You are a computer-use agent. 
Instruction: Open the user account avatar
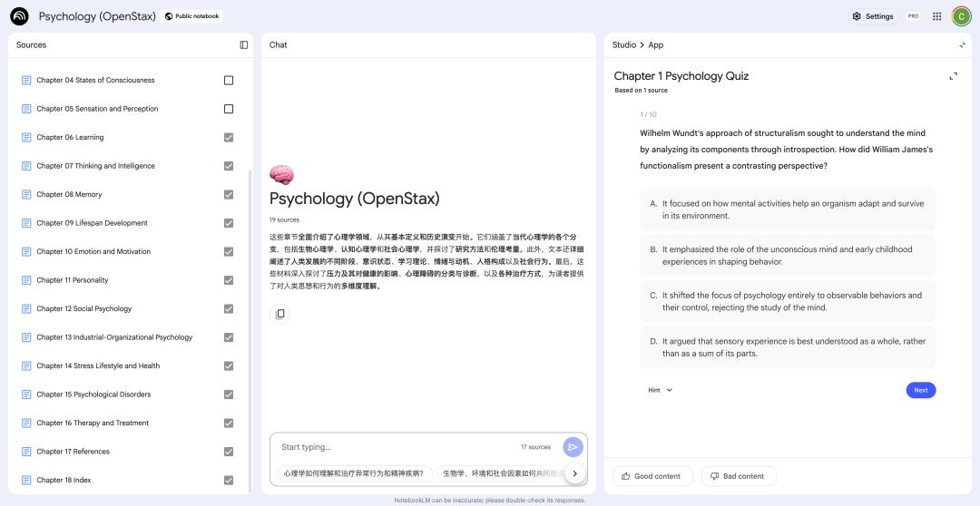click(961, 16)
